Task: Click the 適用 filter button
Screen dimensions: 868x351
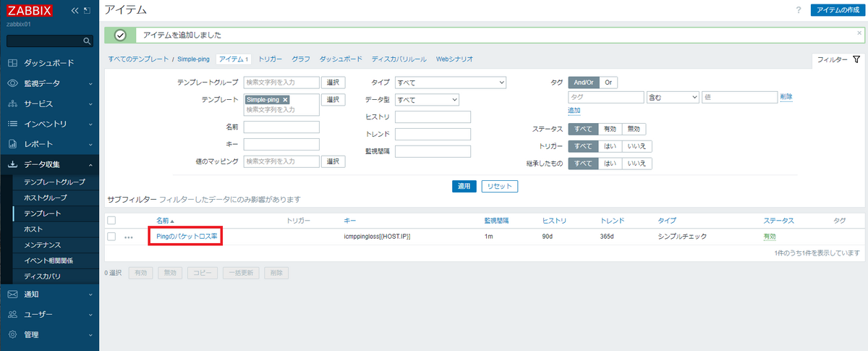Action: tap(464, 186)
